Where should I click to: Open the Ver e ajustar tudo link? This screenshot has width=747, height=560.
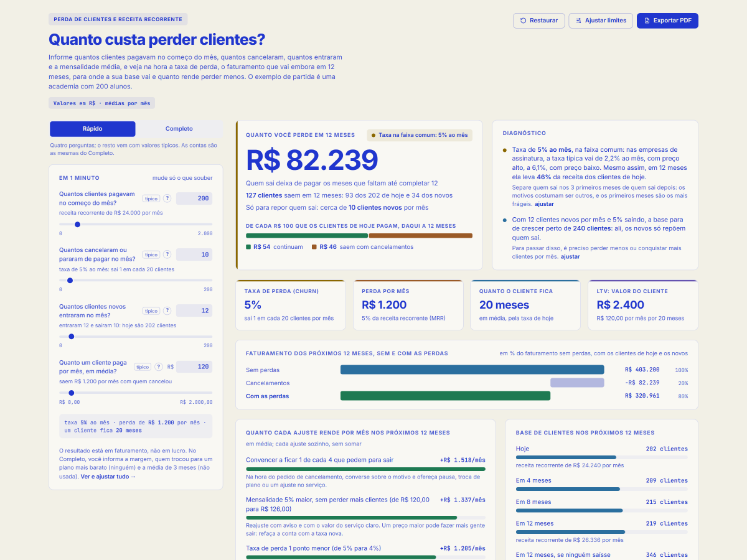108,477
